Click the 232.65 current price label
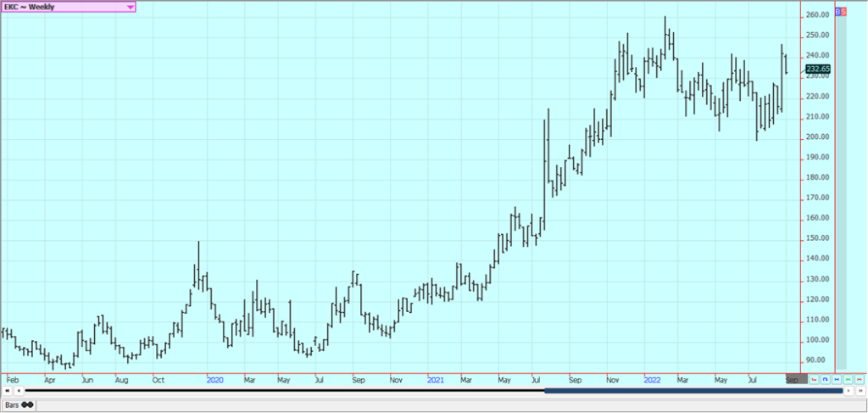 818,70
